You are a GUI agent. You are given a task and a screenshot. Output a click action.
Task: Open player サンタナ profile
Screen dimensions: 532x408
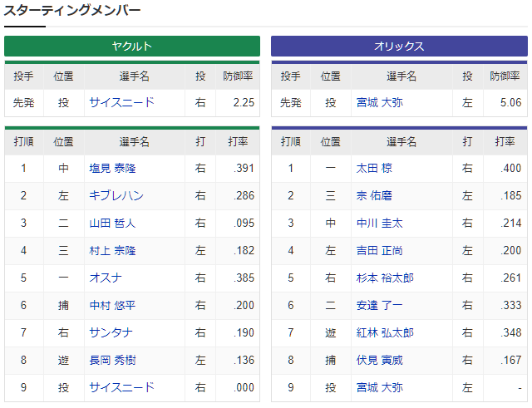coord(111,332)
